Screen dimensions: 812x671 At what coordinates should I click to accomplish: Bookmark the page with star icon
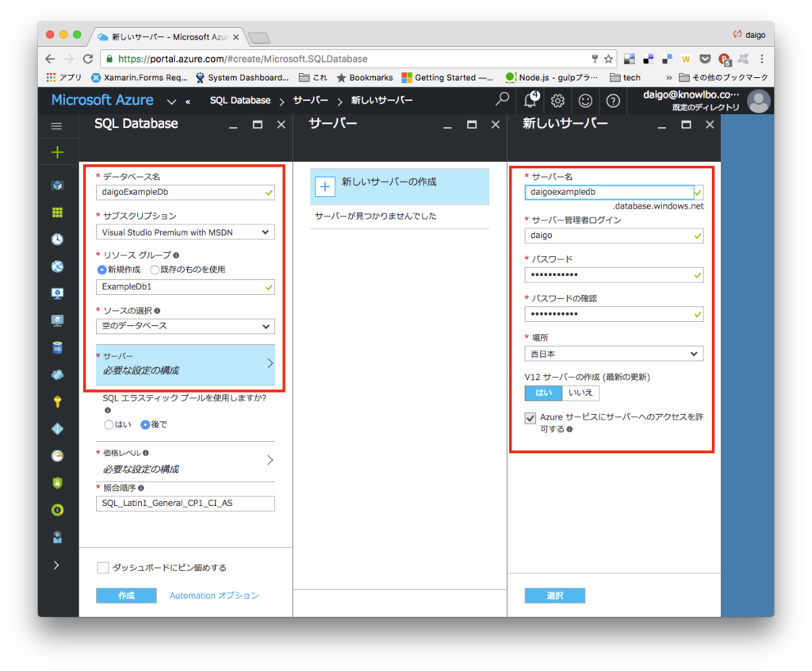tap(608, 59)
